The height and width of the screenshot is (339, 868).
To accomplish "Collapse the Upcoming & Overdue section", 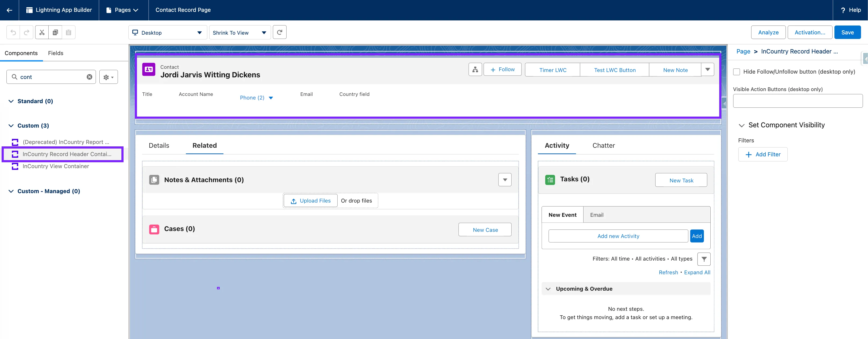I will pos(548,289).
